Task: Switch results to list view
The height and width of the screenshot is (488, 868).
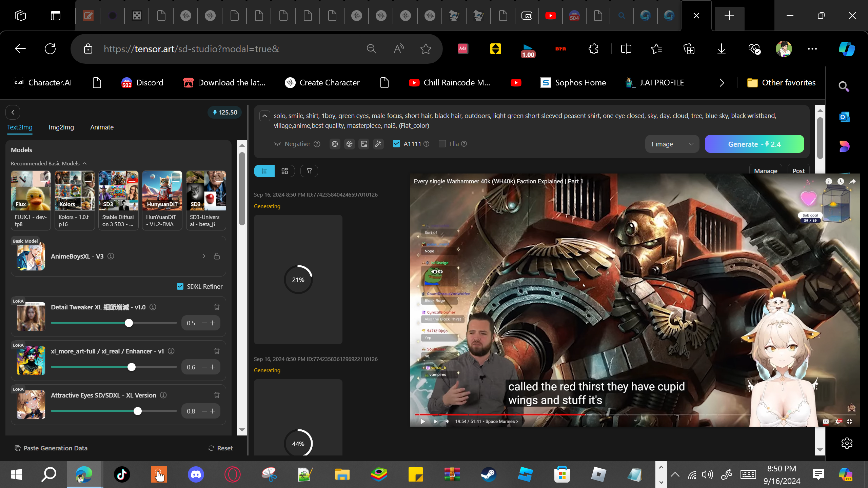Action: tap(264, 171)
